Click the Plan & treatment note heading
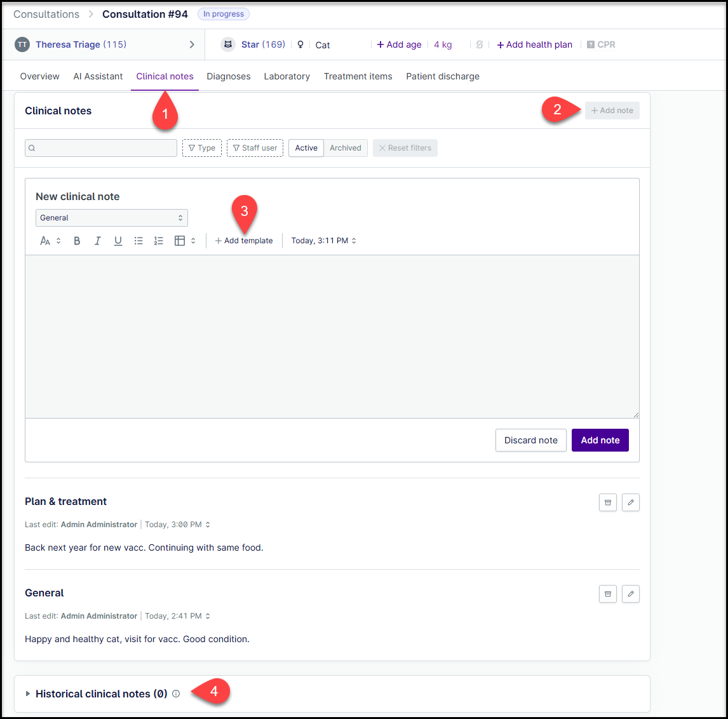Viewport: 728px width, 719px height. 65,501
